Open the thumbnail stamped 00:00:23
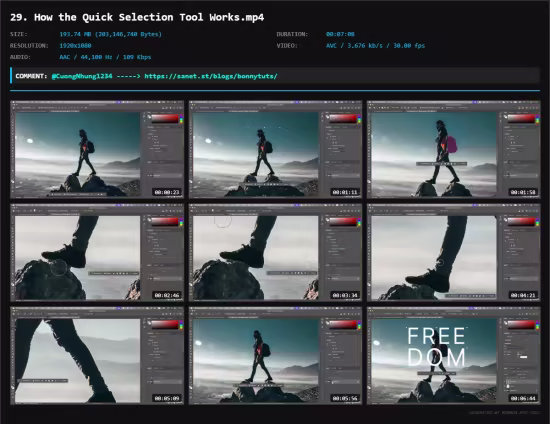 pos(97,150)
